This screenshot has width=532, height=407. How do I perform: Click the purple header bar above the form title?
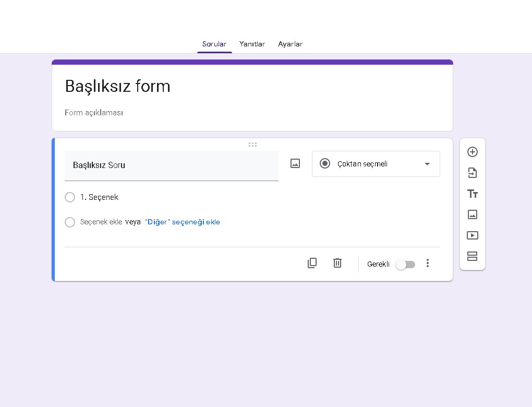(x=252, y=61)
